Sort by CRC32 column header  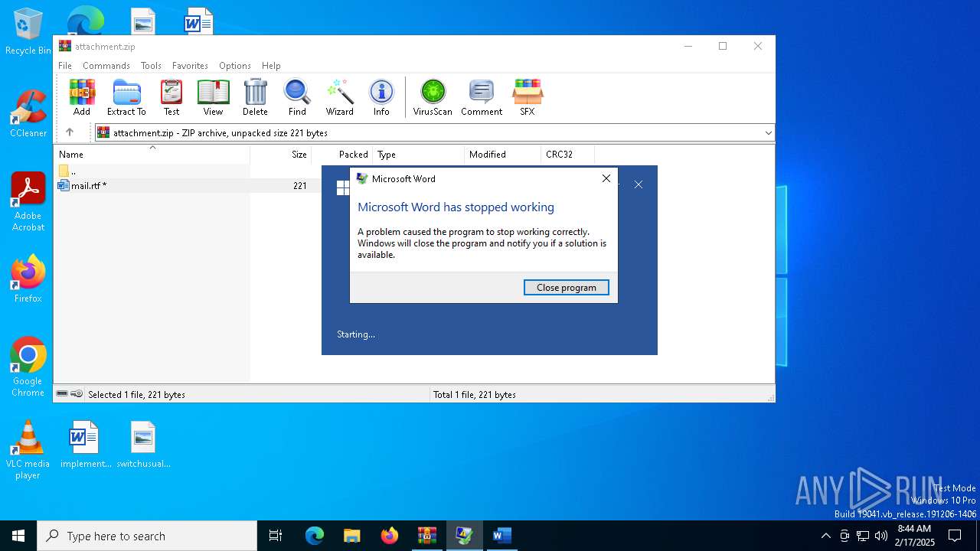coord(567,155)
